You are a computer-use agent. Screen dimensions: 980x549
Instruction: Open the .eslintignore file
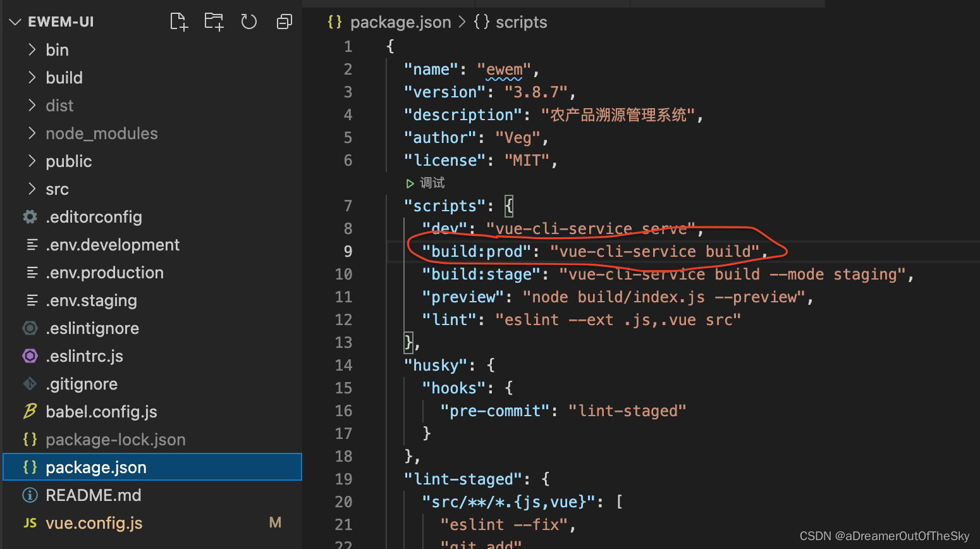[x=92, y=328]
